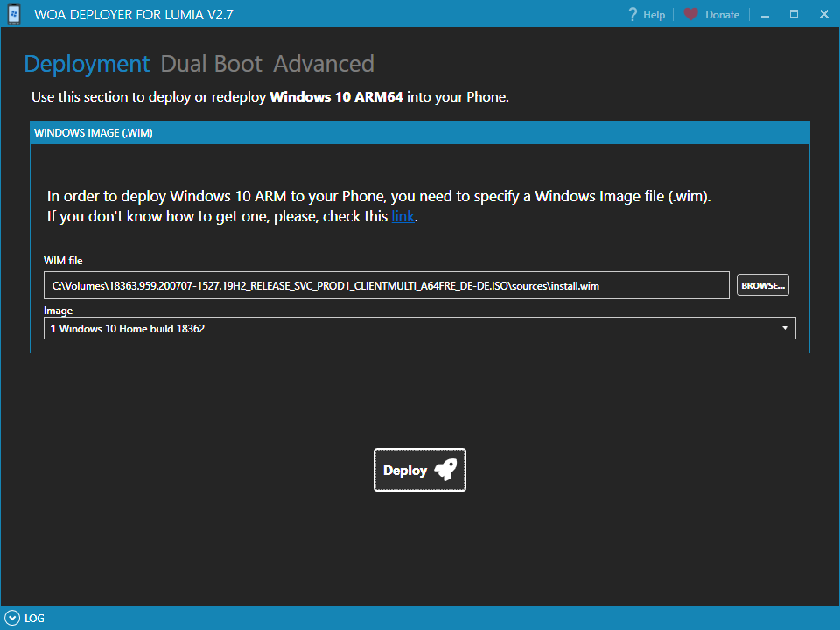Viewport: 840px width, 630px height.
Task: Minimize the WOA Deployer window
Action: pos(765,15)
